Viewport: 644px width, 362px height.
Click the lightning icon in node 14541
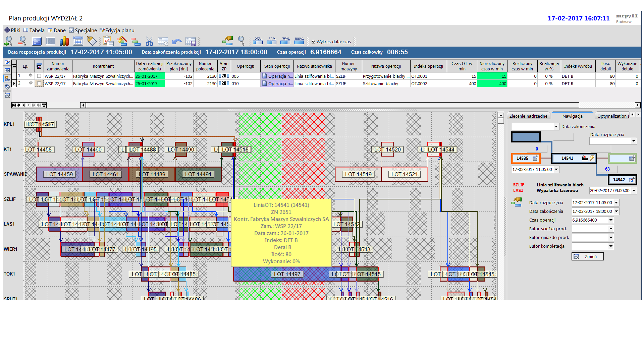tap(592, 158)
